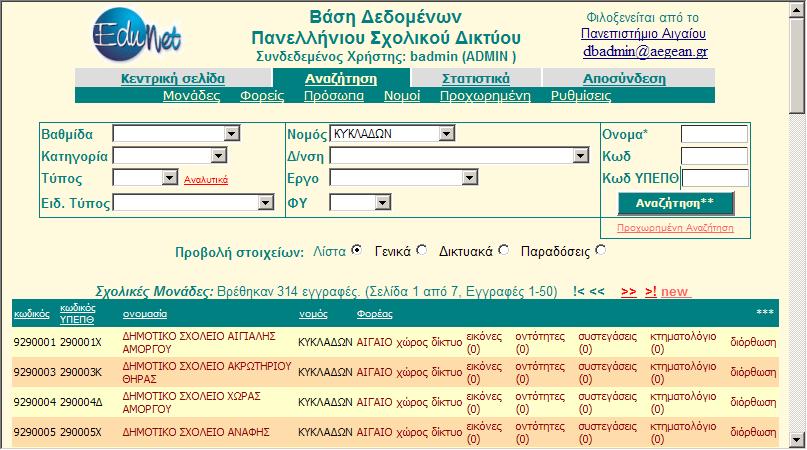Image resolution: width=807 pixels, height=450 pixels.
Task: Open the Νομοί submenu item
Action: pyautogui.click(x=402, y=96)
